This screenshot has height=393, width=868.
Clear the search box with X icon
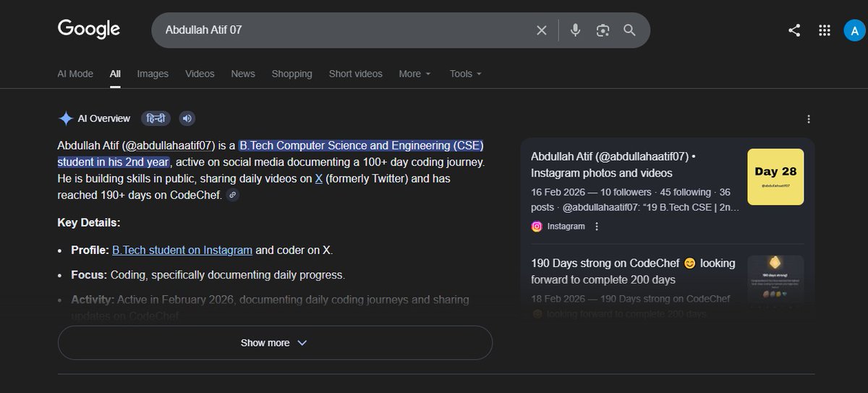pyautogui.click(x=541, y=30)
